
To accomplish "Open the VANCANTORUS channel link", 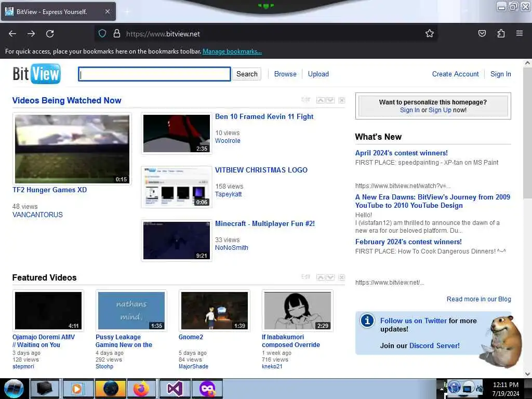I will pos(37,215).
